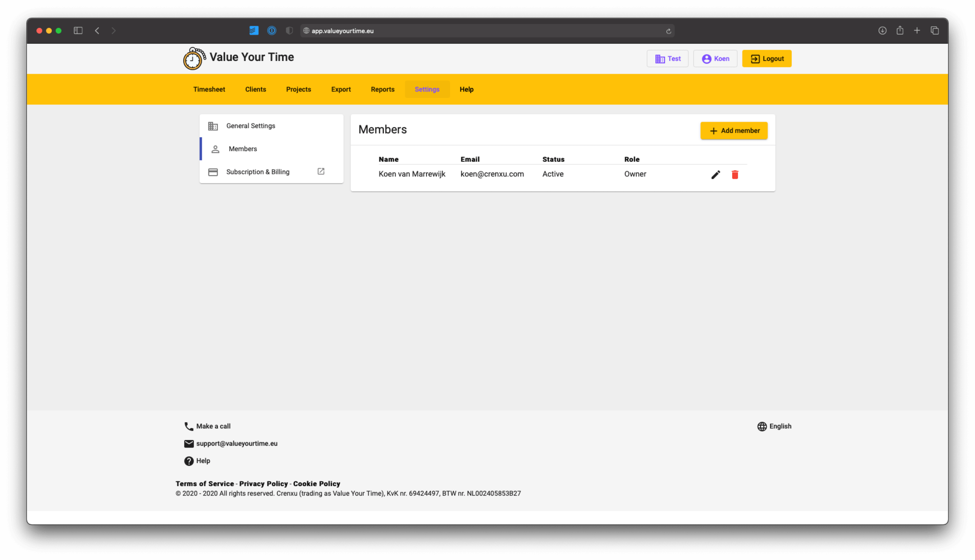Click the globe icon next to English

coord(762,426)
